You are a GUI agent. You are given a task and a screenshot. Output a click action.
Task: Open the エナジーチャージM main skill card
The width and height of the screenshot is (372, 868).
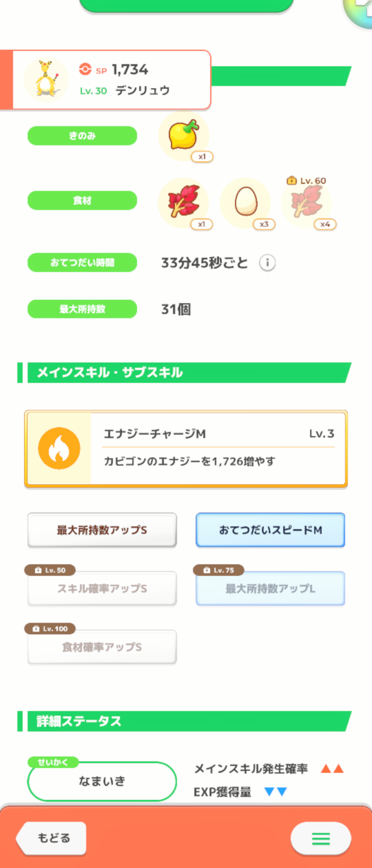click(217, 448)
